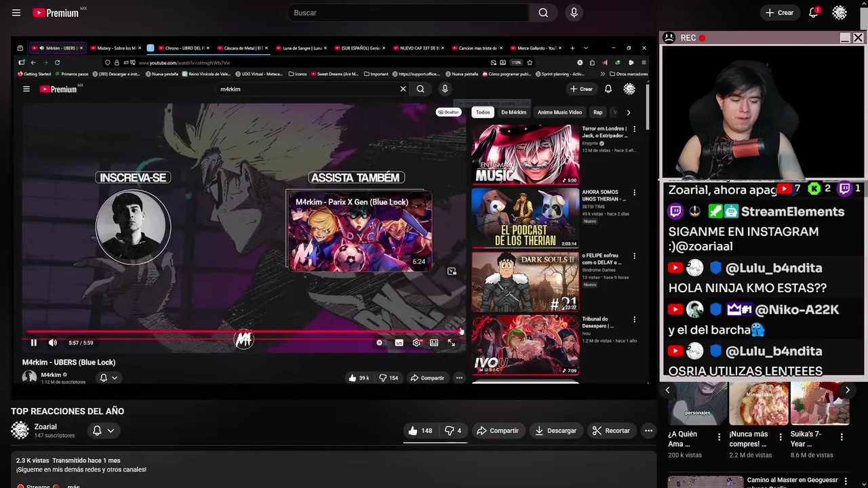The height and width of the screenshot is (488, 868).
Task: Open the Parix X Gen end card
Action: coord(359,231)
